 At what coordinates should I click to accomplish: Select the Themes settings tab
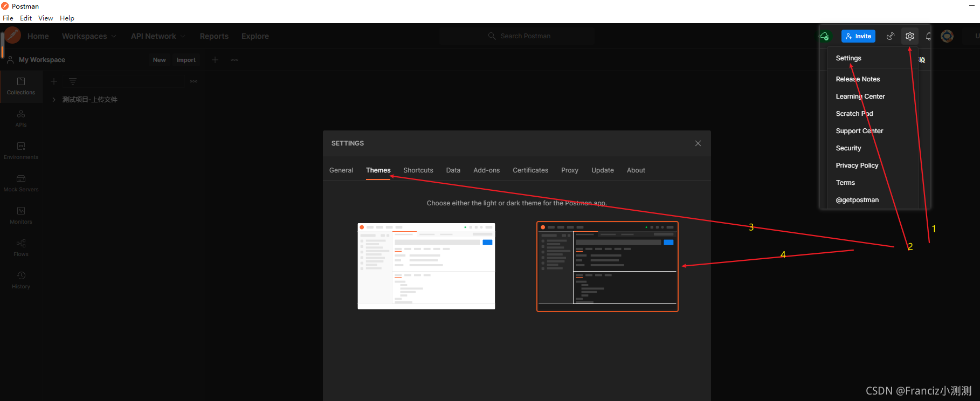[378, 170]
